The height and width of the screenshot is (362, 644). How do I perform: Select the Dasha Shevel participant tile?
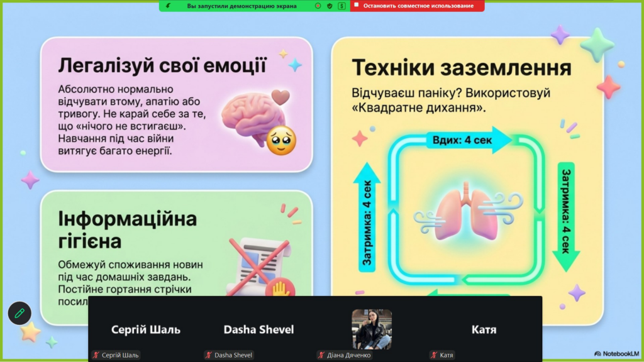258,329
